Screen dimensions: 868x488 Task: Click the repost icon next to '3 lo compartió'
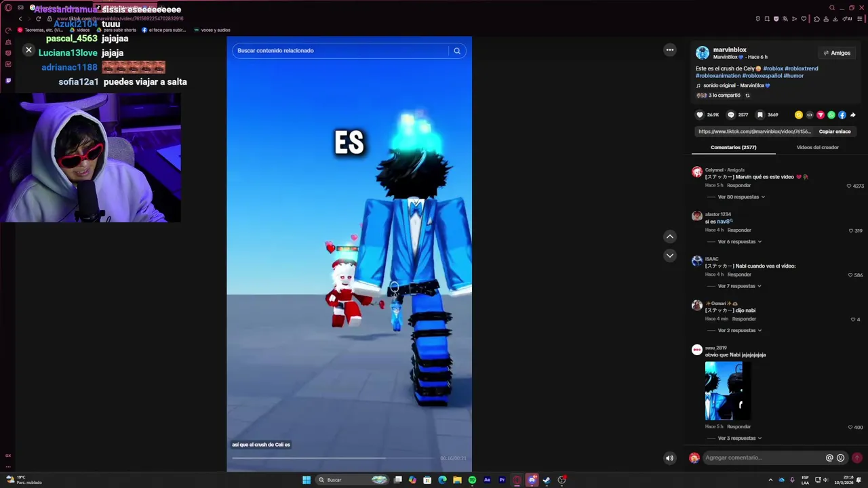pos(748,96)
